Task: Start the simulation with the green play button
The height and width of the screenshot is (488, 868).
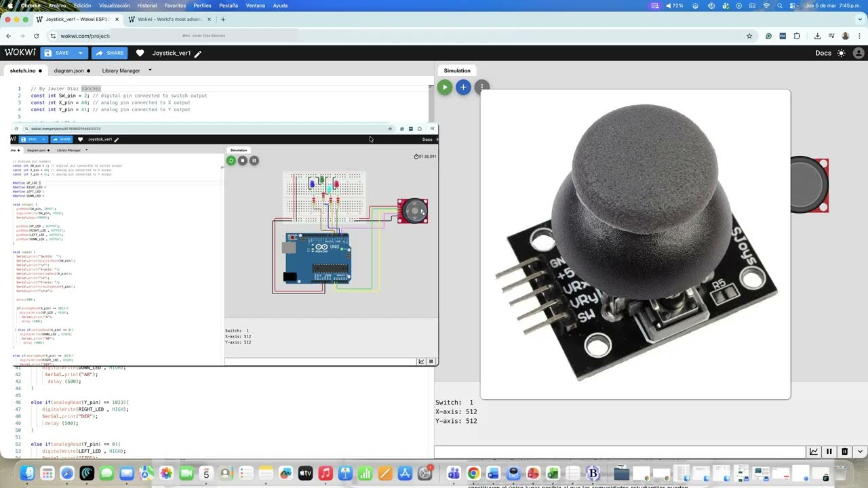Action: click(x=445, y=87)
